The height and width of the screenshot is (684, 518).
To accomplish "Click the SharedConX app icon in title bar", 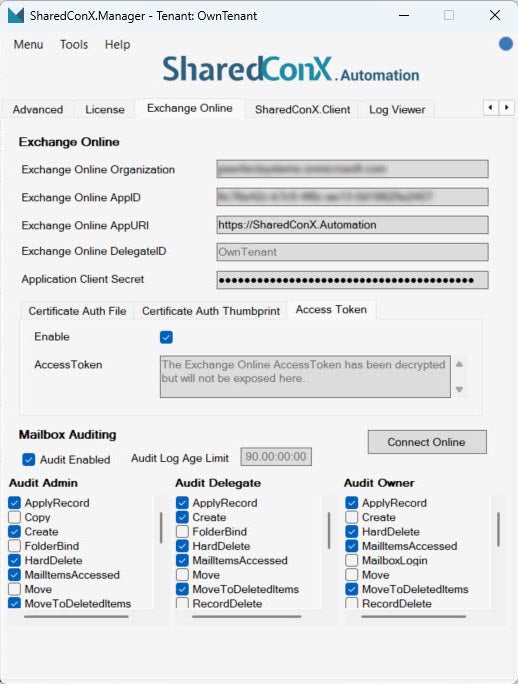I will tap(16, 16).
